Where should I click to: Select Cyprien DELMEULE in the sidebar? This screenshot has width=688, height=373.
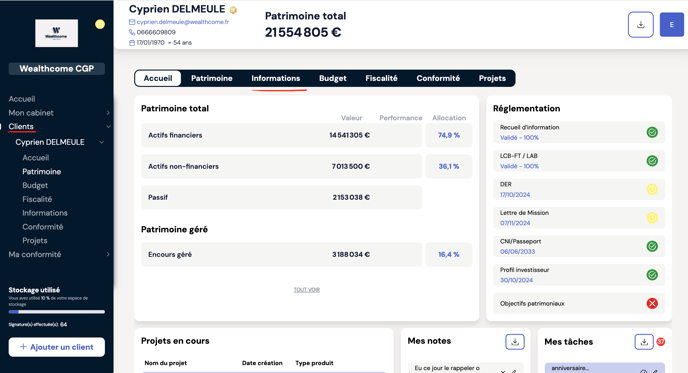click(50, 142)
